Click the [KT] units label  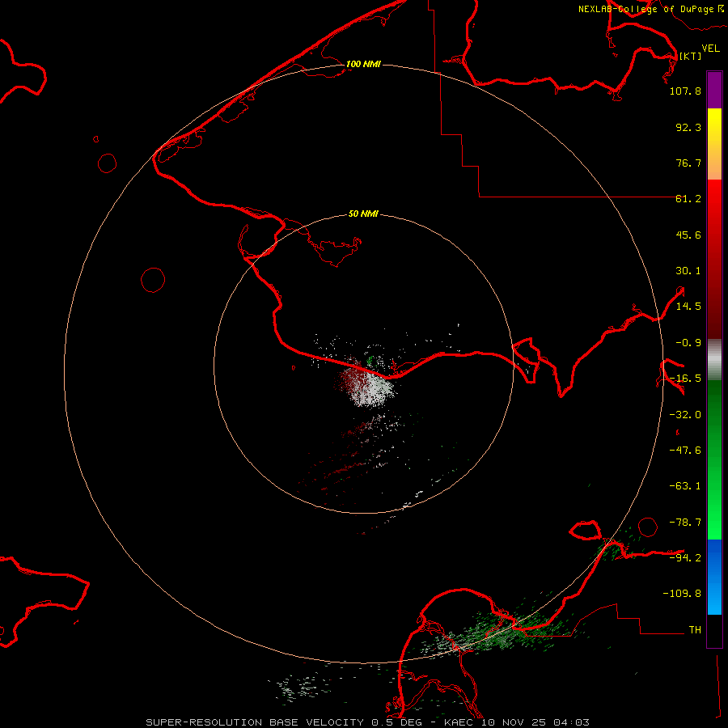[690, 56]
